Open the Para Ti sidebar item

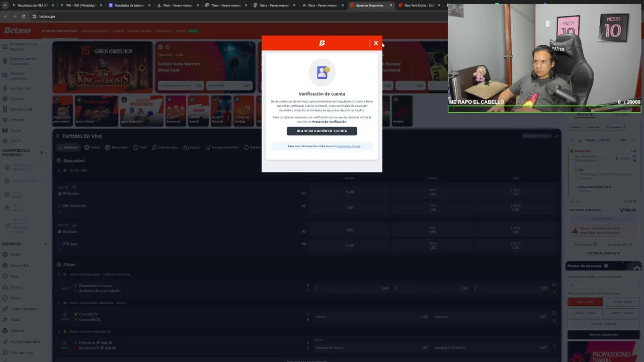tap(15, 141)
